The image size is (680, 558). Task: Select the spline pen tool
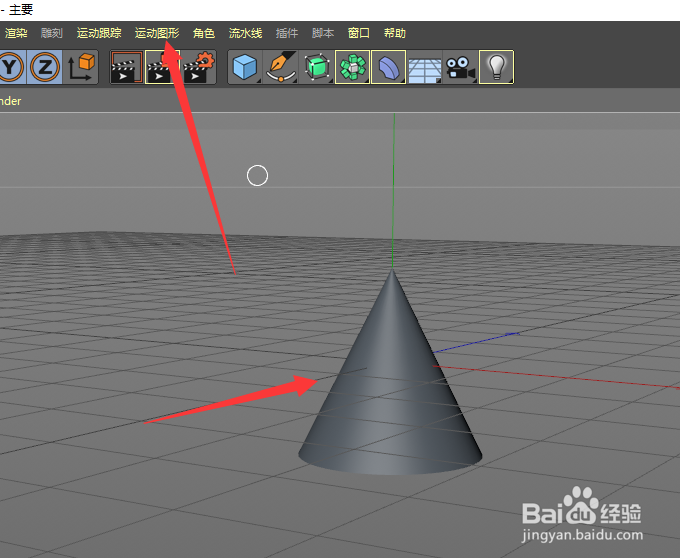[x=281, y=67]
